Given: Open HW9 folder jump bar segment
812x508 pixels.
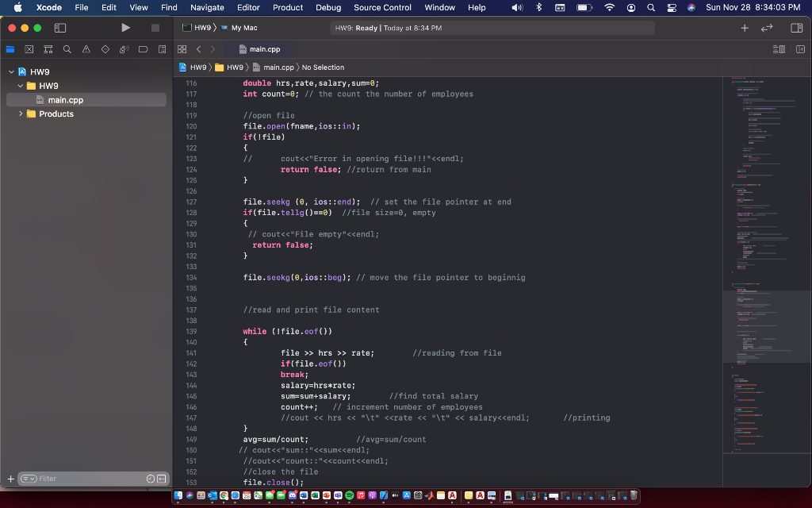Looking at the screenshot, I should point(229,67).
